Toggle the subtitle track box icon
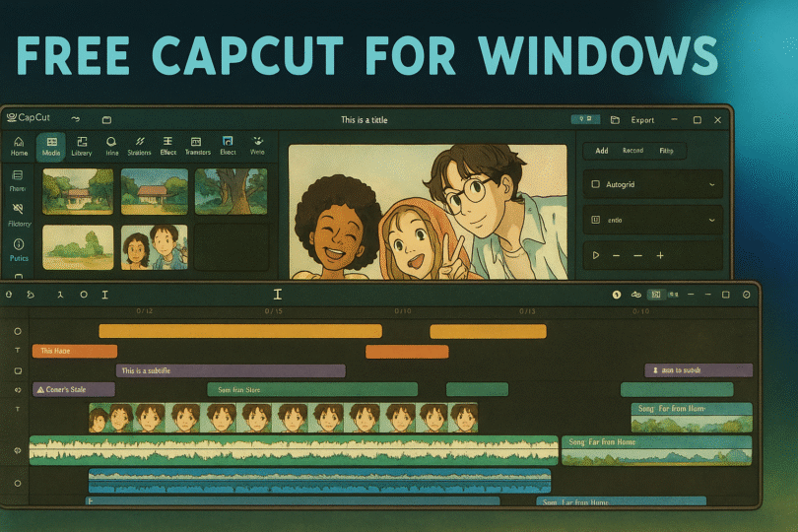Viewport: 798px width, 532px height. (18, 370)
